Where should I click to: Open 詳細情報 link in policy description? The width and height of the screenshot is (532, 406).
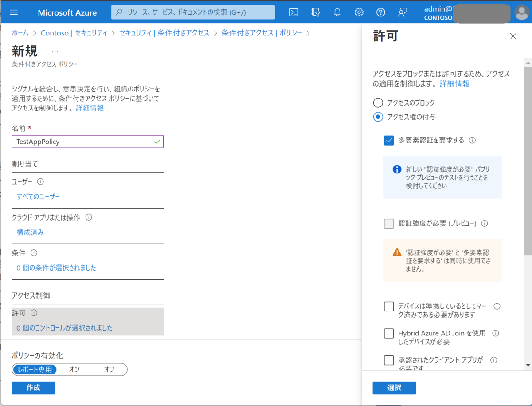pos(90,108)
